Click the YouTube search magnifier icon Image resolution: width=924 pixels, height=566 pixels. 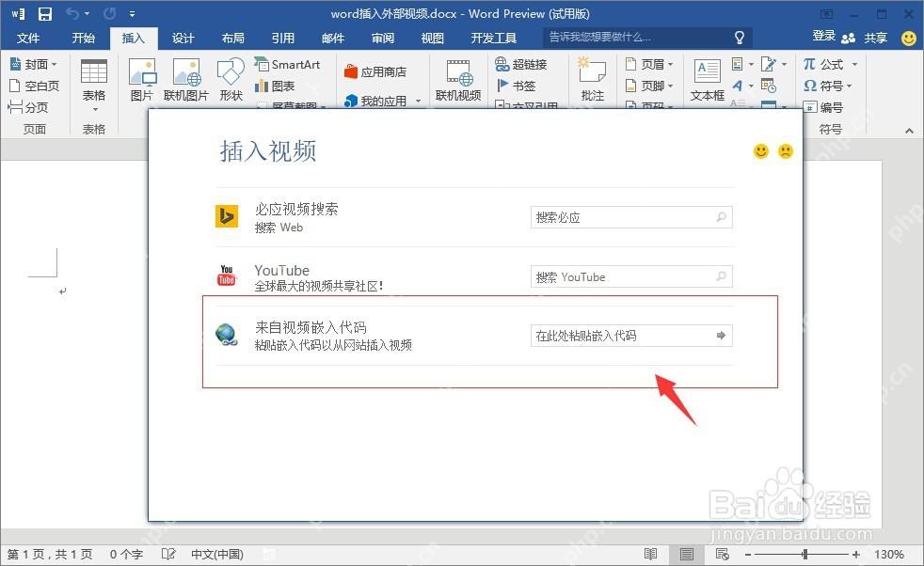pyautogui.click(x=722, y=276)
